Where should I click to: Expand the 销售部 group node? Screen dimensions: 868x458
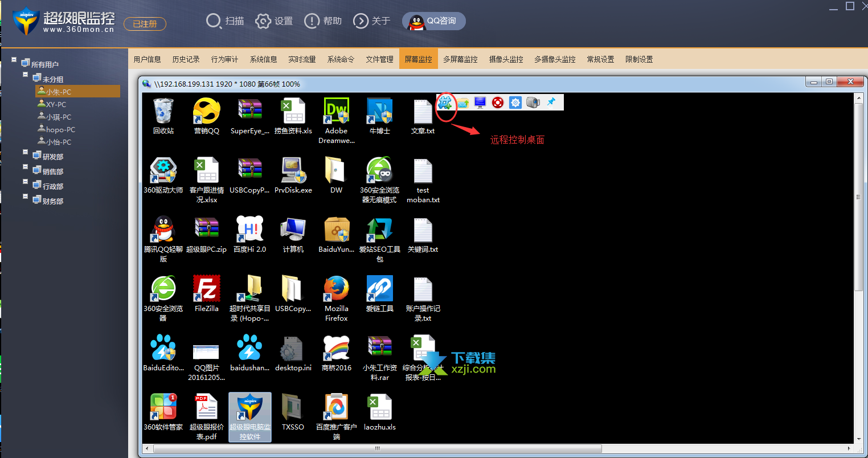pos(26,166)
